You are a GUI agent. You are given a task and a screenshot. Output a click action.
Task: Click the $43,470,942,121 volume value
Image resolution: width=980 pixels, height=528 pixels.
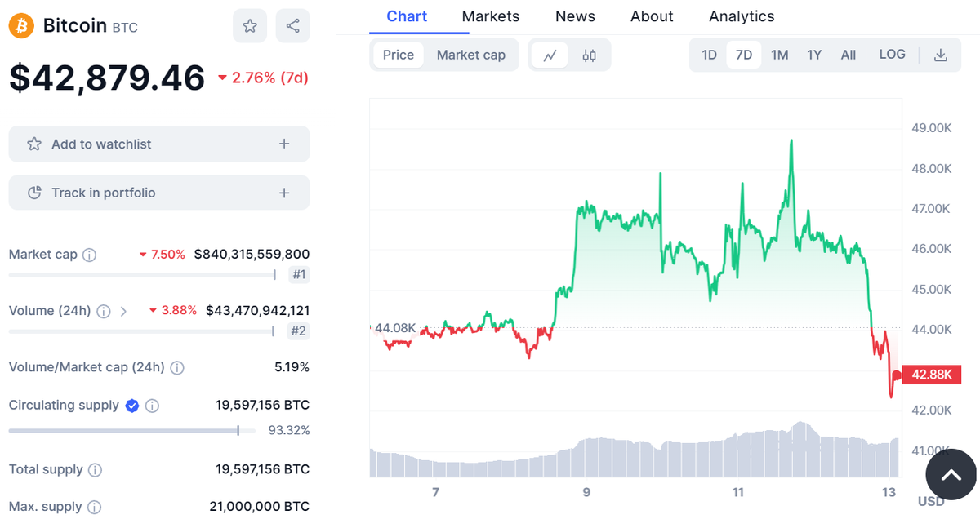coord(257,311)
